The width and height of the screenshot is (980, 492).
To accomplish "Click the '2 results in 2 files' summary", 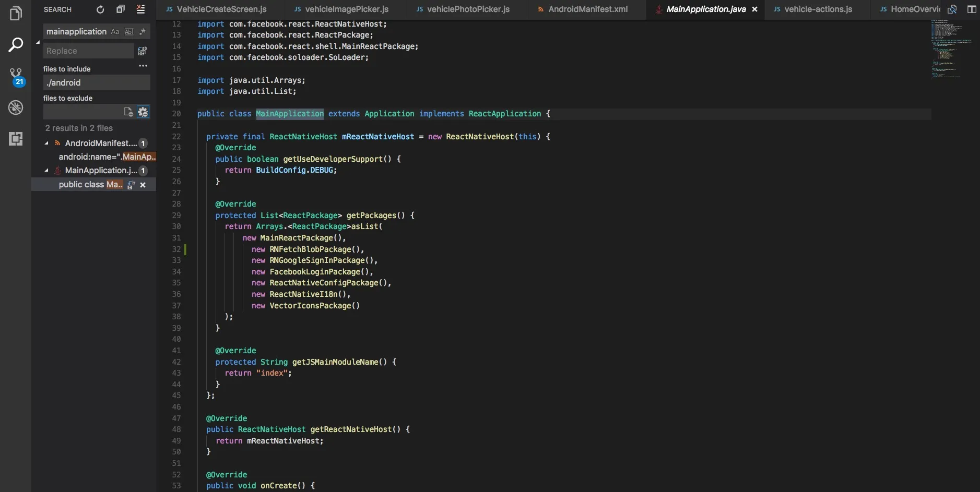I will [x=79, y=128].
